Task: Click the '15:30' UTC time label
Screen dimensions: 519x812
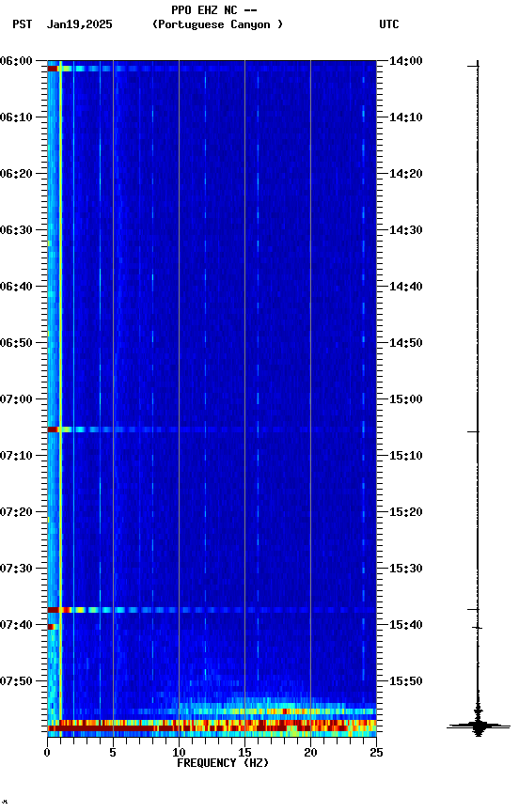Action: pyautogui.click(x=406, y=570)
